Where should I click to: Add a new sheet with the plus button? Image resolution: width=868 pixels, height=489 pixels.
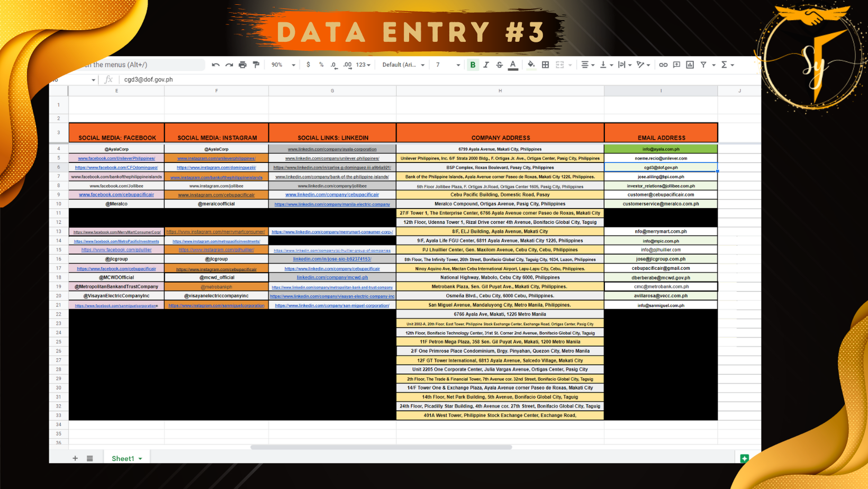click(x=75, y=458)
